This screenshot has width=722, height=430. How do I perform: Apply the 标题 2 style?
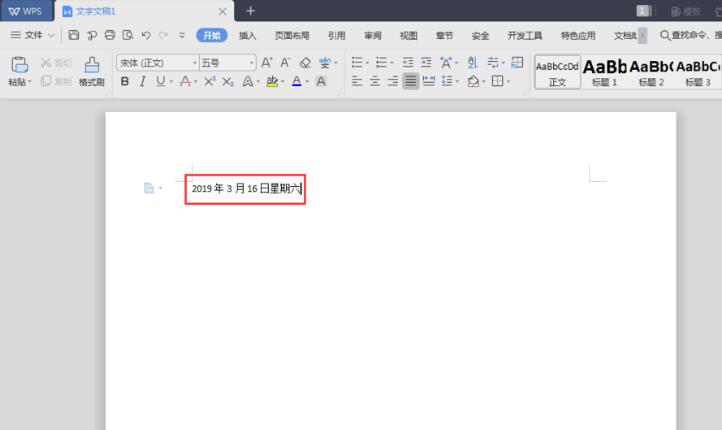pos(651,72)
